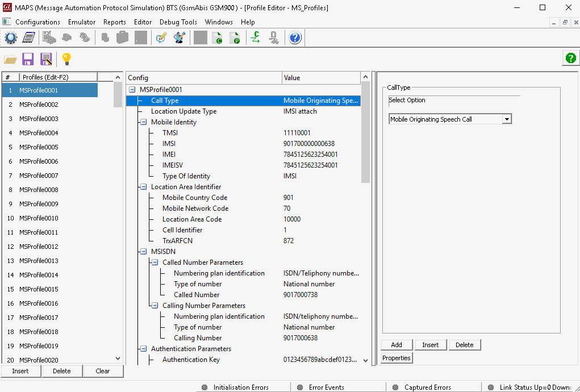
Task: Open the call events log with green C icon
Action: (x=218, y=37)
